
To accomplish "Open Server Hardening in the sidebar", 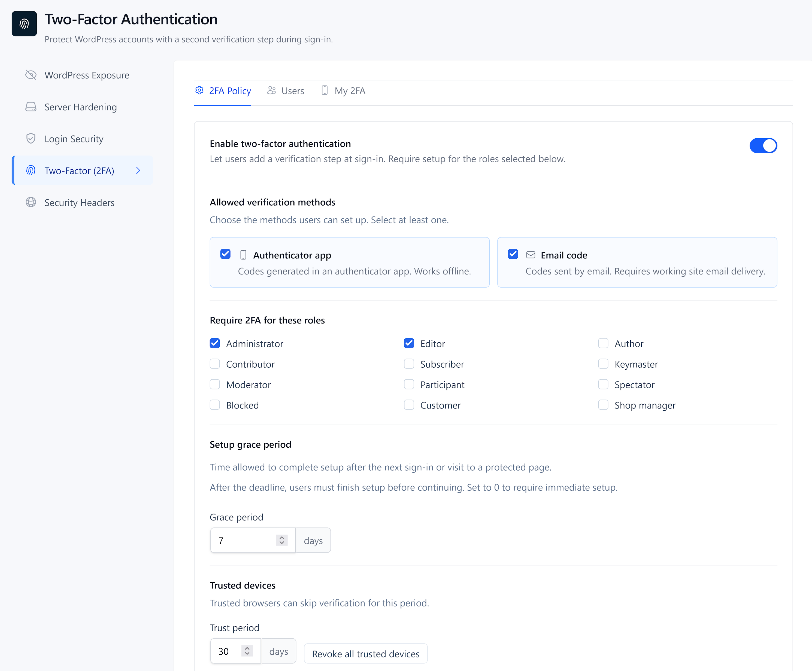I will (83, 107).
